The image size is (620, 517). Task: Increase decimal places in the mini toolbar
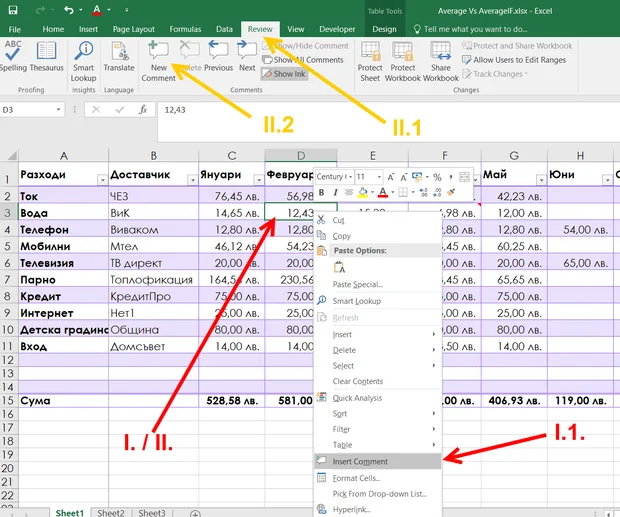423,193
